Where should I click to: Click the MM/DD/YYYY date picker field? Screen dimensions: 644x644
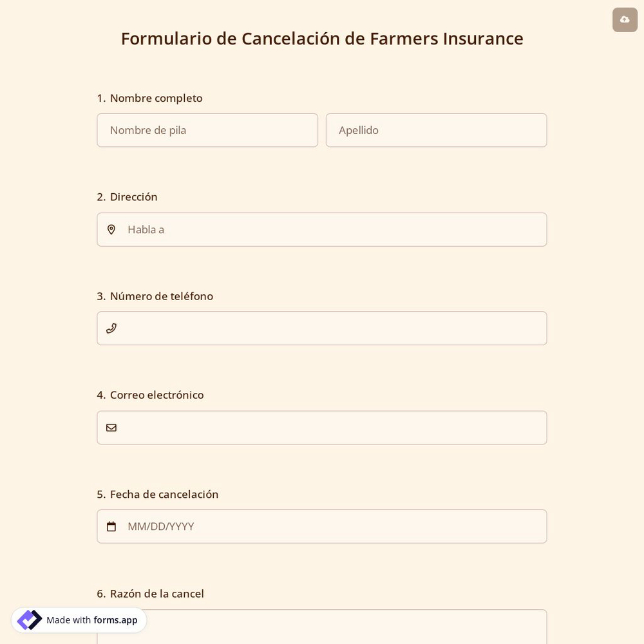(x=322, y=526)
